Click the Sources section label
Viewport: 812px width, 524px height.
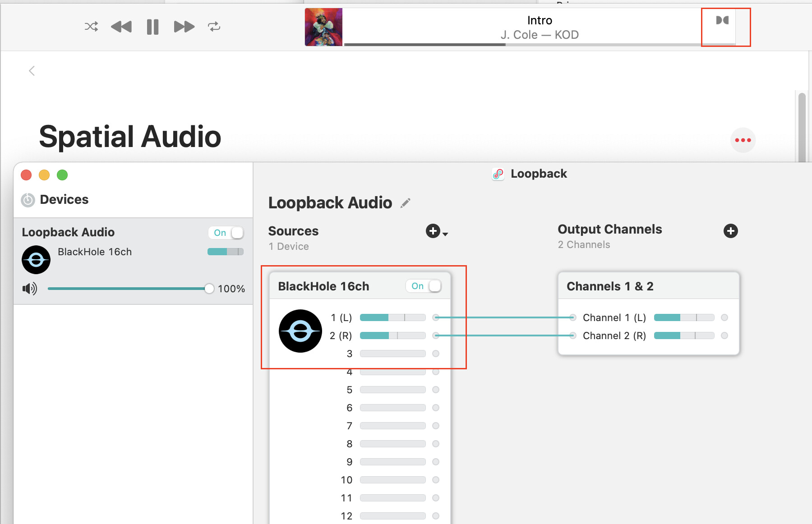293,231
